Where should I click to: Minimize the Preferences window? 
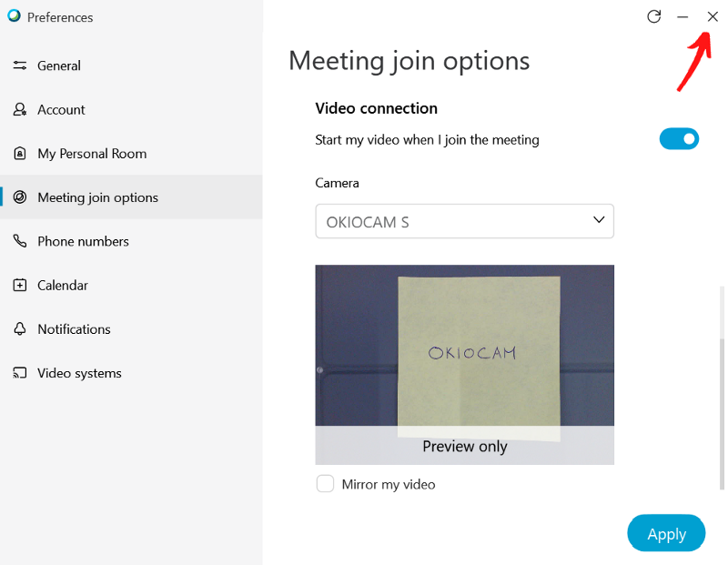[682, 16]
